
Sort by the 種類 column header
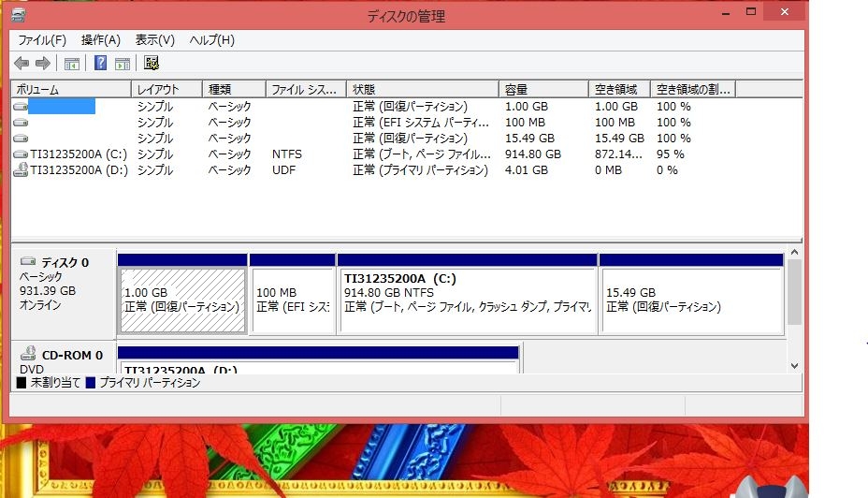(234, 89)
